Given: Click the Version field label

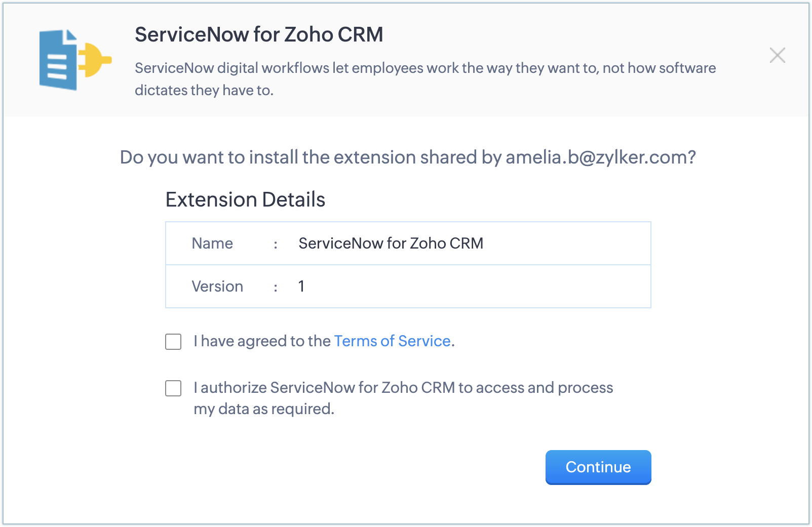Looking at the screenshot, I should 217,287.
